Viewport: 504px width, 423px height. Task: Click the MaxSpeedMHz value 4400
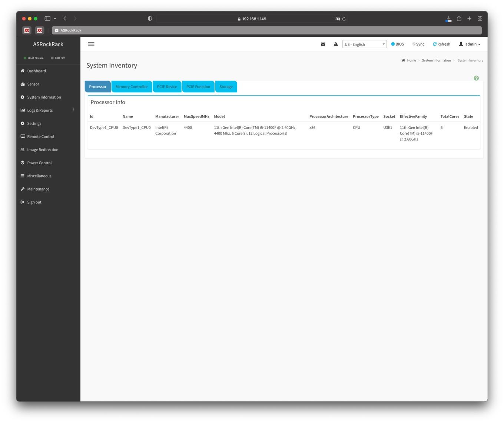pyautogui.click(x=188, y=128)
